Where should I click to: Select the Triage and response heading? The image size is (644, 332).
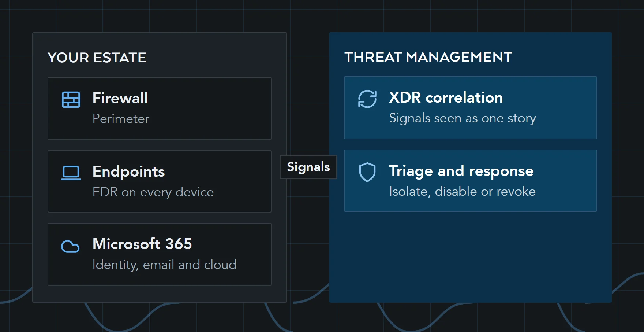point(461,171)
